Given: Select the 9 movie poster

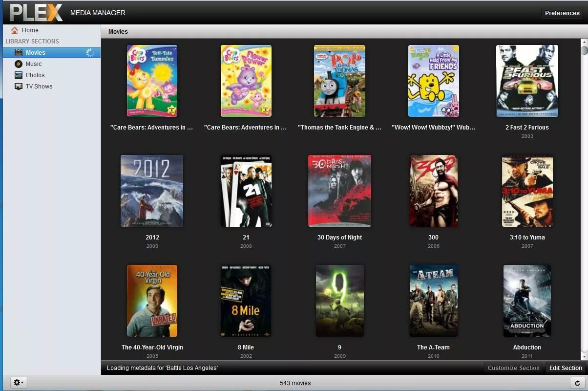Looking at the screenshot, I should 339,301.
